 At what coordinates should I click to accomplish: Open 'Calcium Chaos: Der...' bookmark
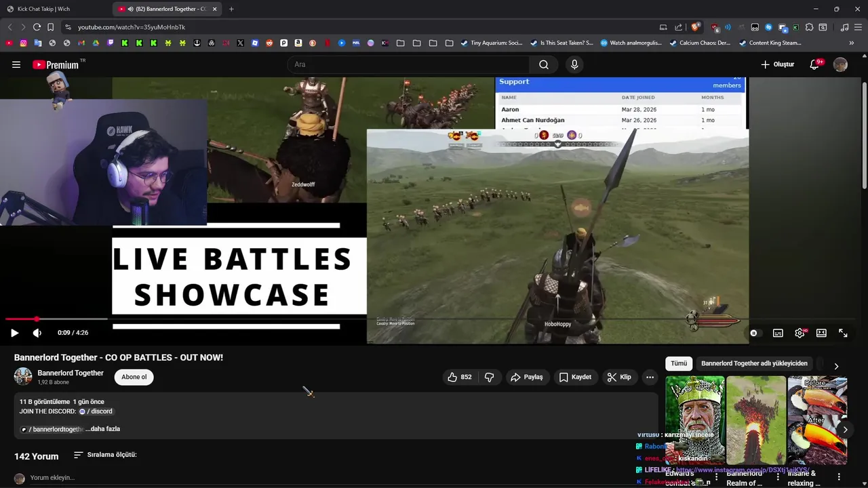point(701,43)
